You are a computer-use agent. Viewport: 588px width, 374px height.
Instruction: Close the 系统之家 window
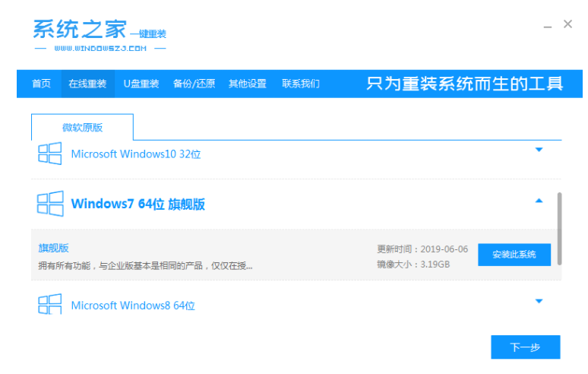567,24
